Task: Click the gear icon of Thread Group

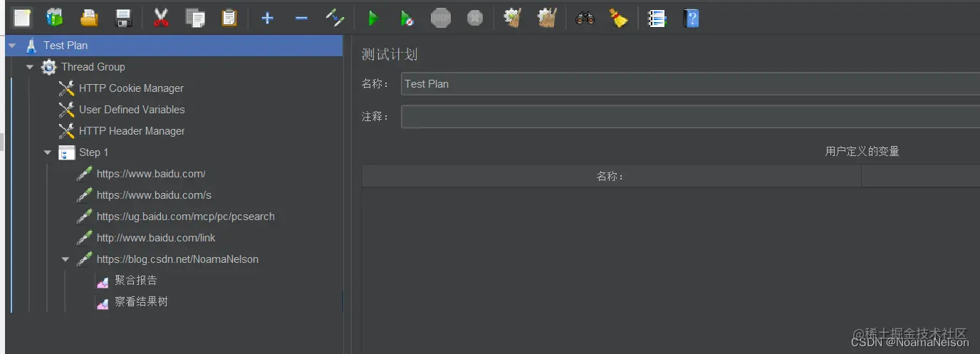Action: tap(48, 67)
